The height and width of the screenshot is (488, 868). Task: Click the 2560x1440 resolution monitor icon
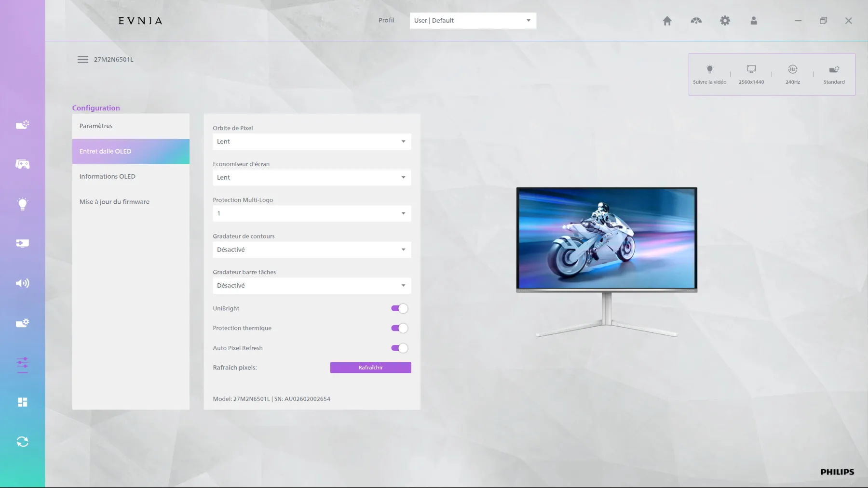pos(751,69)
